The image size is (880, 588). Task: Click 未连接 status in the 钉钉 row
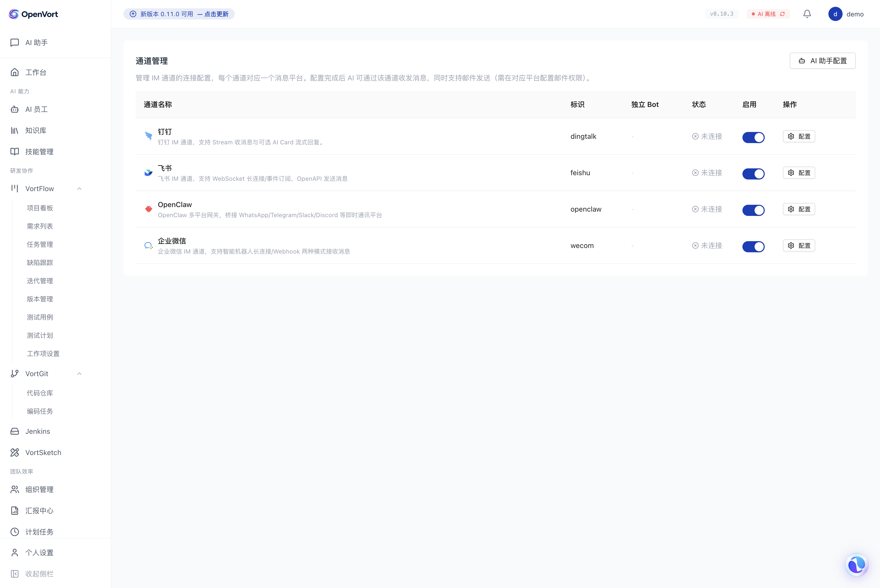(x=707, y=136)
